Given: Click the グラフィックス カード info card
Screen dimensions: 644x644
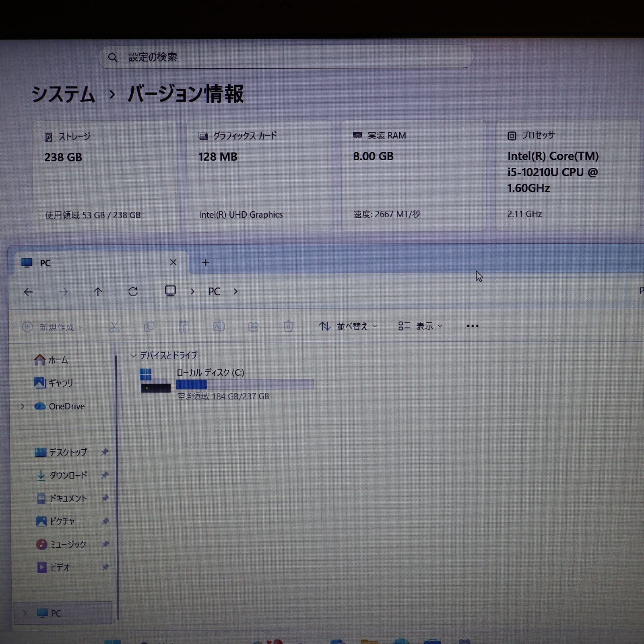Looking at the screenshot, I should click(259, 176).
